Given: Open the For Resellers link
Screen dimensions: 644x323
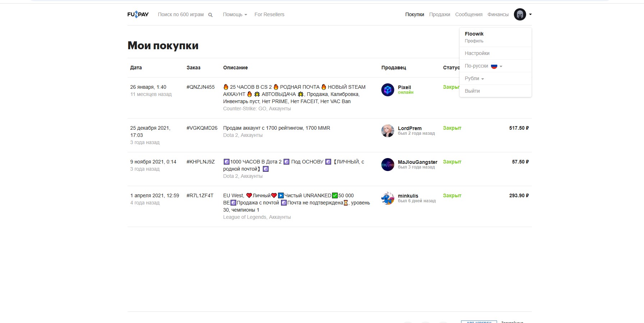Looking at the screenshot, I should (269, 14).
